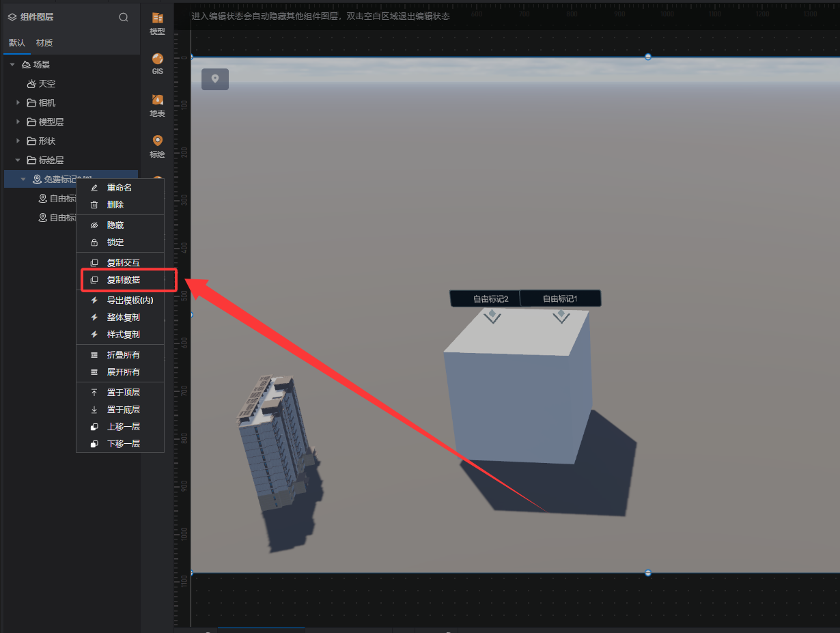
Task: Expand the 相机 folder arrow
Action: [18, 102]
